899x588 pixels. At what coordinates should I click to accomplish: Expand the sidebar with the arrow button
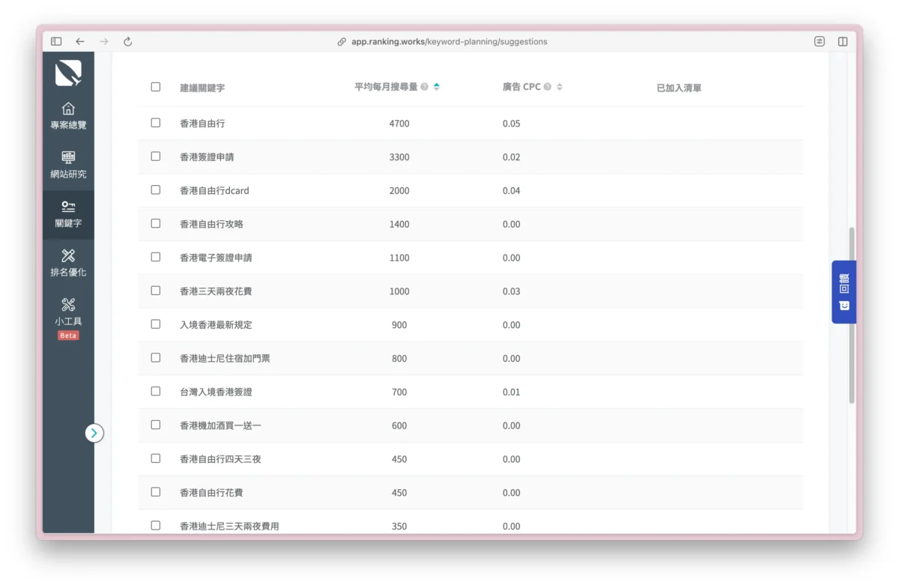pyautogui.click(x=94, y=433)
